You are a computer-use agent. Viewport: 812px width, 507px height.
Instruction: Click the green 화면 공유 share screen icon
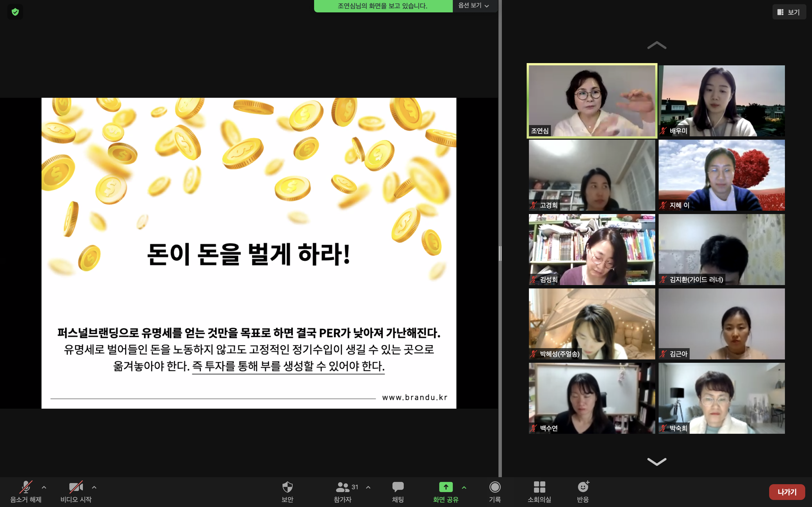445,487
